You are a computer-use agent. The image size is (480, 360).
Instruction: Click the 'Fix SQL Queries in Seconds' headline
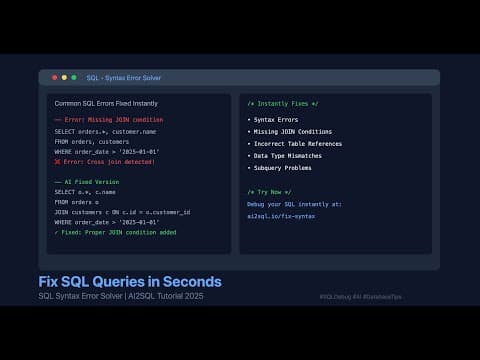[130, 282]
